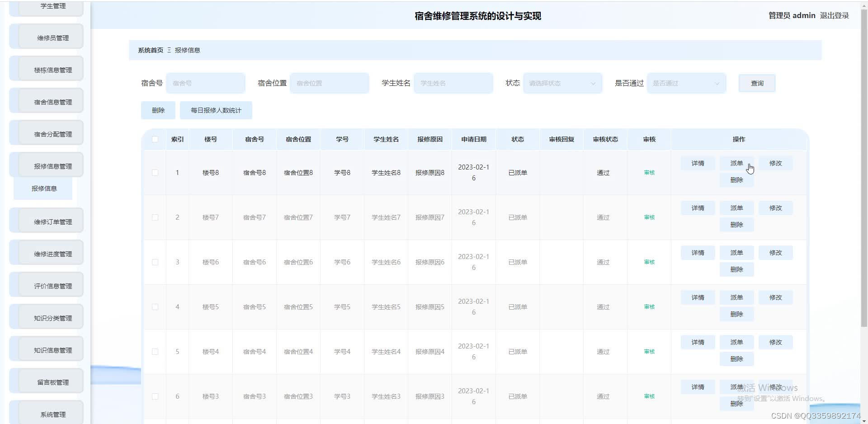Open 每日报修人数统计 statistics
The image size is (868, 424).
216,110
